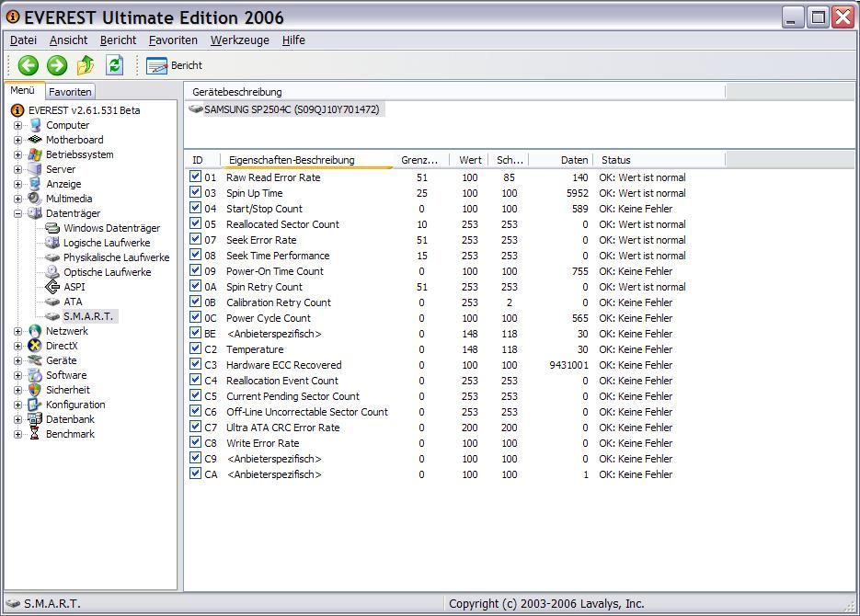
Task: Open the Werkzeuge menu
Action: (x=240, y=40)
